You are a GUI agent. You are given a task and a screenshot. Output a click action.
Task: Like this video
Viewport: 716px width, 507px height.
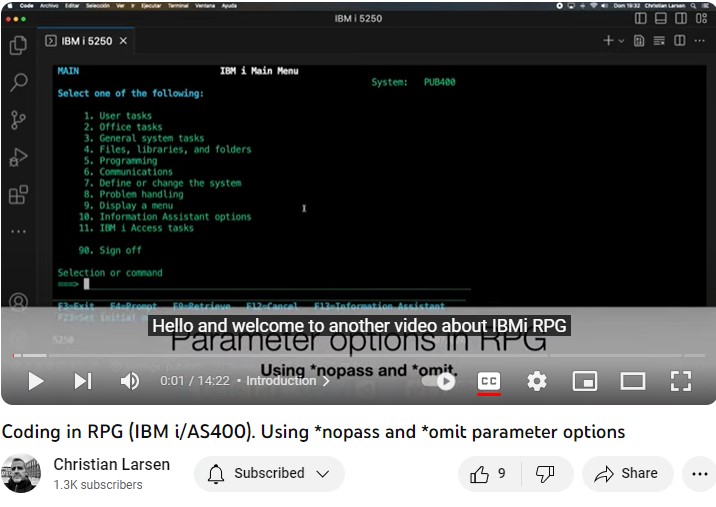tap(490, 474)
